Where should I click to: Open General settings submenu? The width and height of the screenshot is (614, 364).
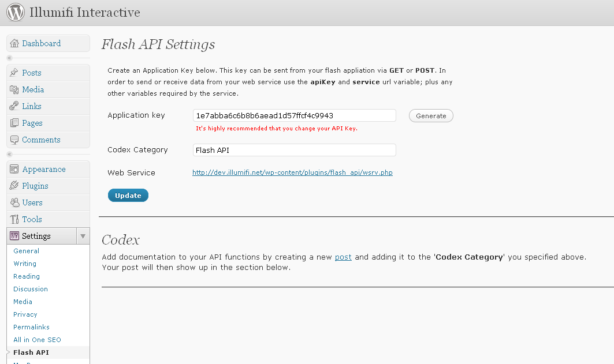(26, 251)
